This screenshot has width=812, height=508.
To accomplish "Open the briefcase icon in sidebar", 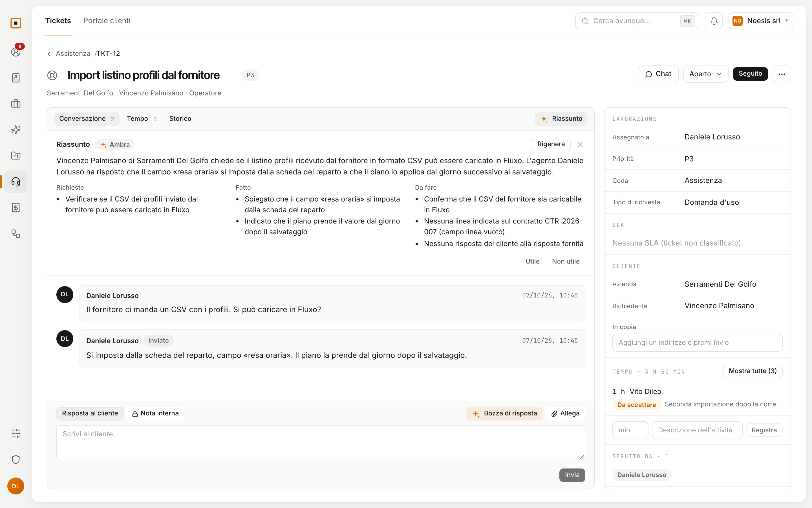I will coord(16,104).
